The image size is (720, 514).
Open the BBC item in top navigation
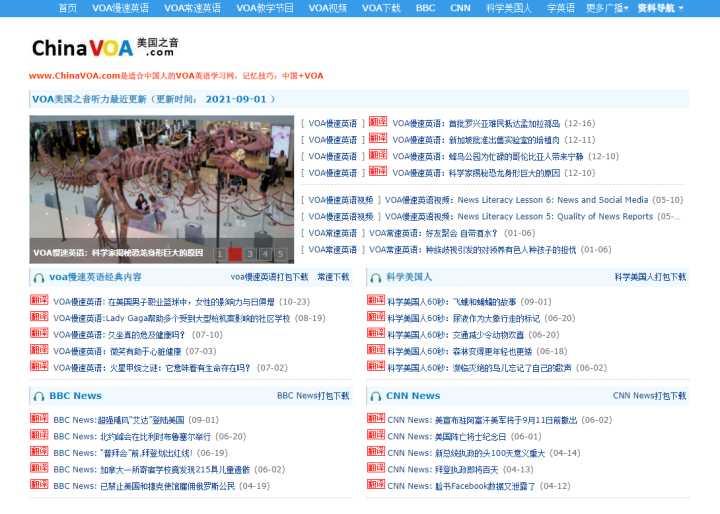pos(425,8)
